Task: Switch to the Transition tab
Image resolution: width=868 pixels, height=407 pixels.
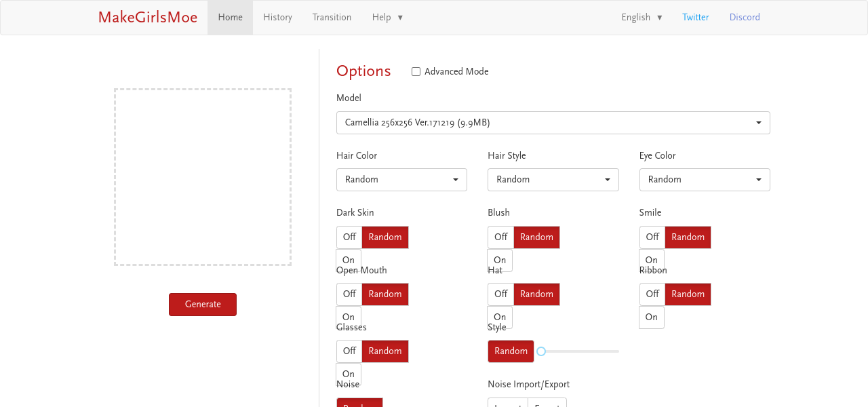Action: click(x=332, y=18)
